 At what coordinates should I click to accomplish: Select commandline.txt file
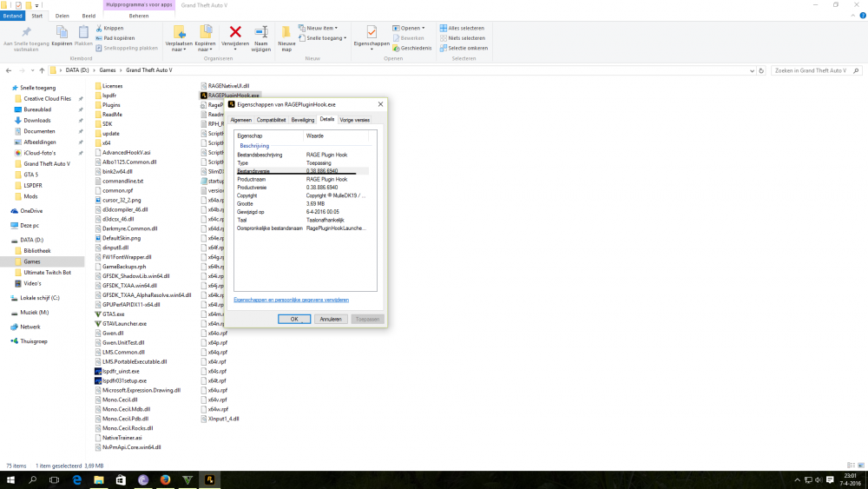[x=122, y=181]
